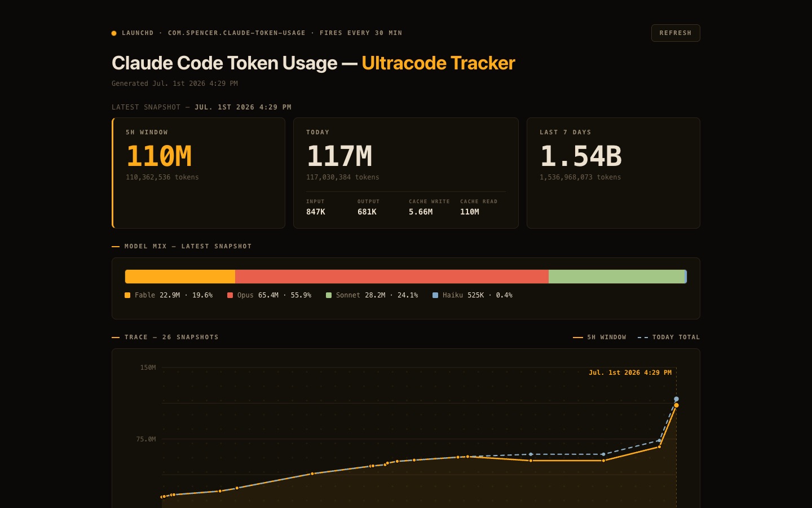812x508 pixels.
Task: Click the green Sonnet segment of model bar
Action: tap(616, 277)
